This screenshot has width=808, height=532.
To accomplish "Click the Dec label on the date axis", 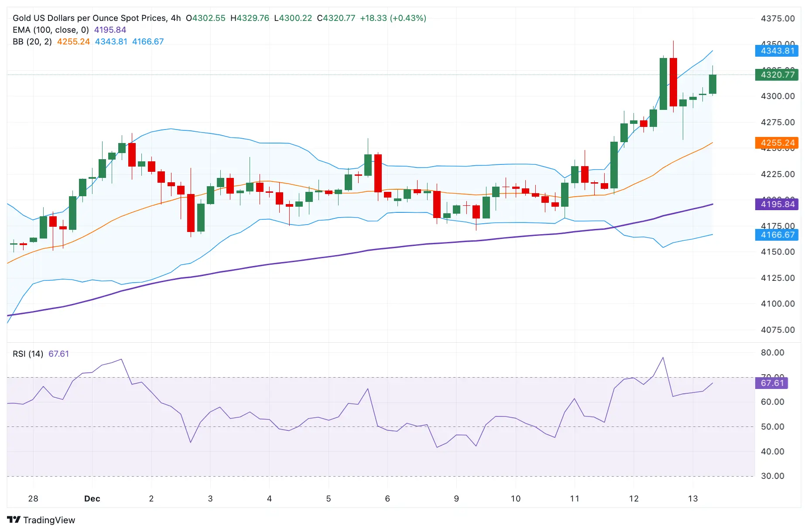I will (x=92, y=498).
